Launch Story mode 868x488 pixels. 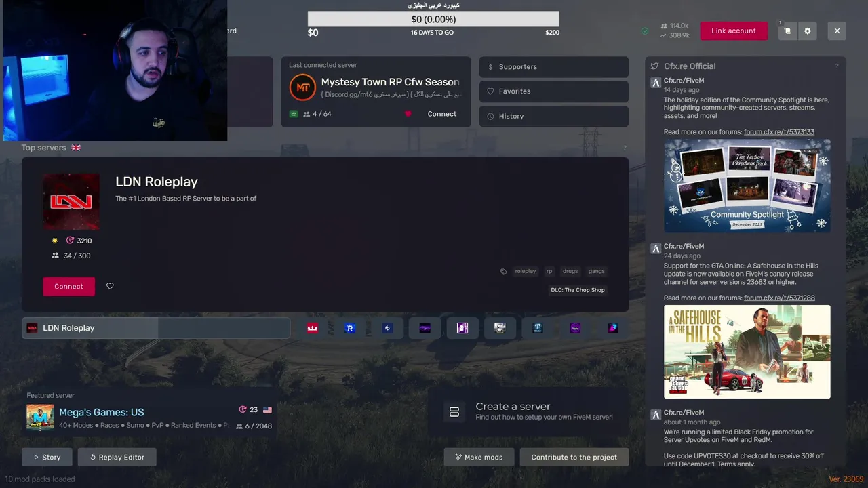click(47, 457)
